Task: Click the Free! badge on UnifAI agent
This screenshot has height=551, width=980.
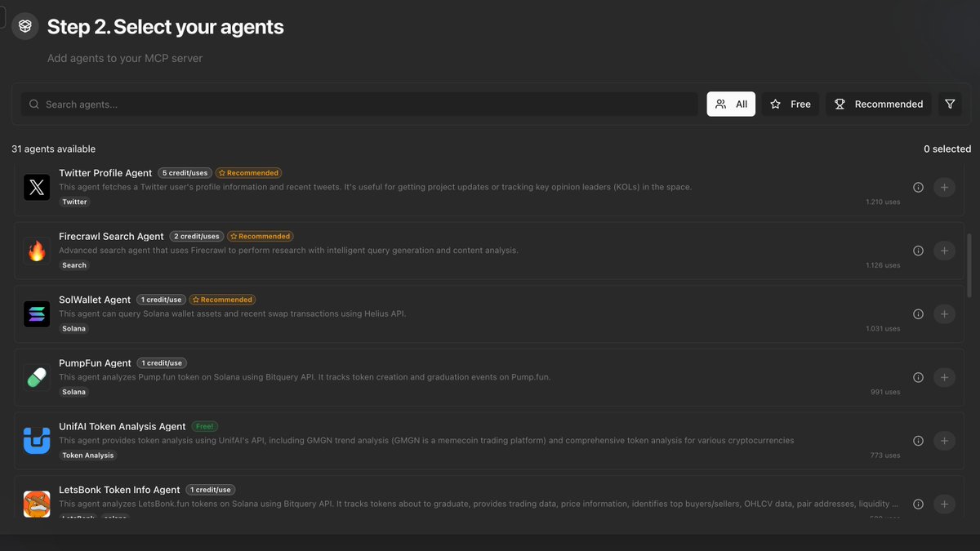Action: pyautogui.click(x=204, y=426)
